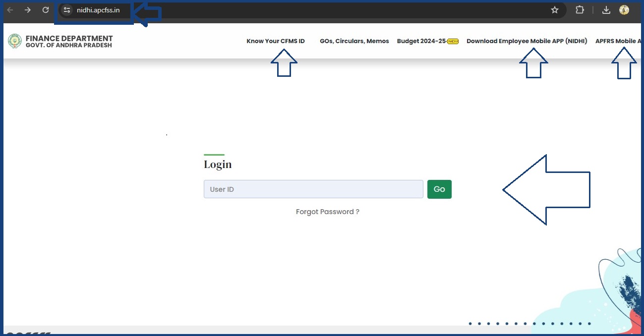Open the extensions puzzle icon
Image resolution: width=644 pixels, height=336 pixels.
[580, 10]
